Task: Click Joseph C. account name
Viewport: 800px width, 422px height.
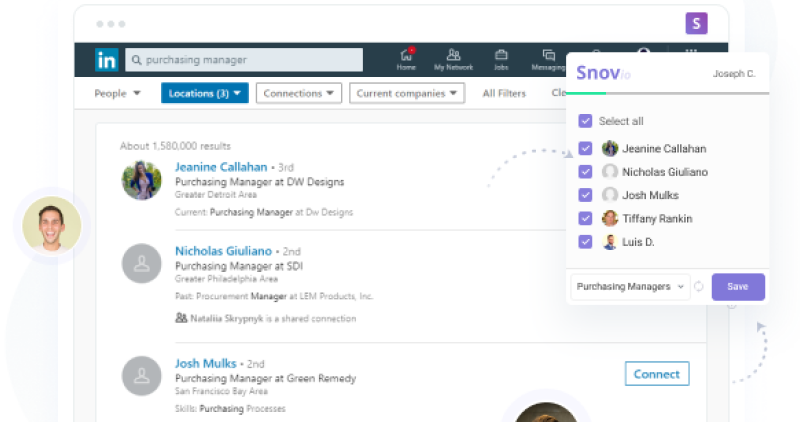Action: (x=734, y=73)
